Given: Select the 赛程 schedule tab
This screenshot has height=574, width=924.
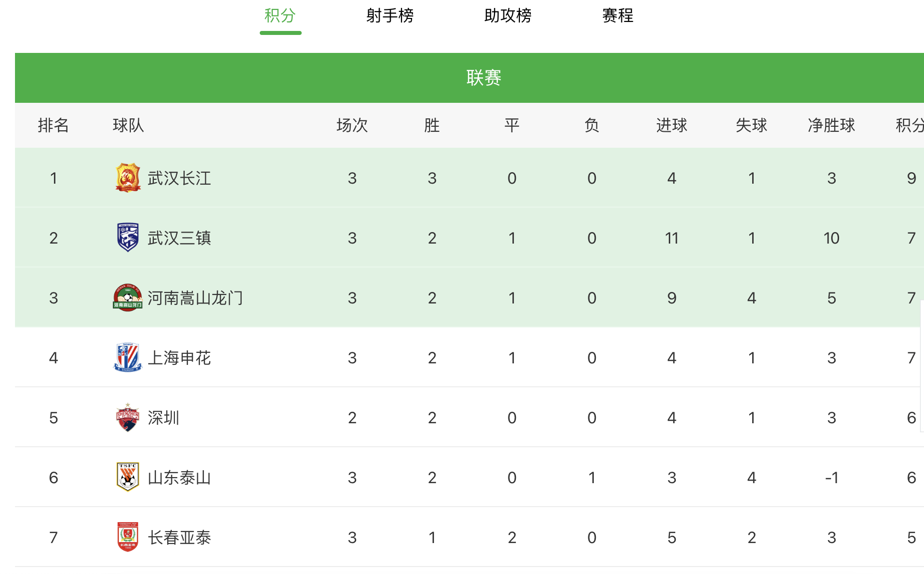Looking at the screenshot, I should click(x=617, y=16).
